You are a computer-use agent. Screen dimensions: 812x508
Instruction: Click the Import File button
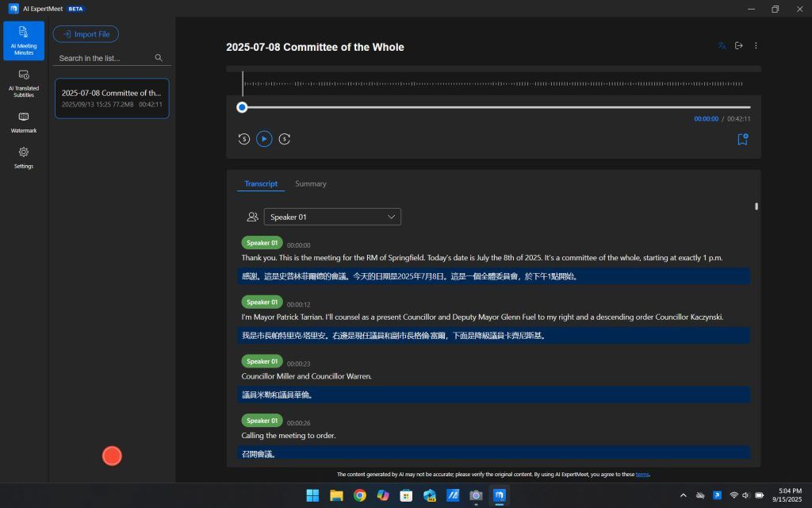pyautogui.click(x=86, y=34)
